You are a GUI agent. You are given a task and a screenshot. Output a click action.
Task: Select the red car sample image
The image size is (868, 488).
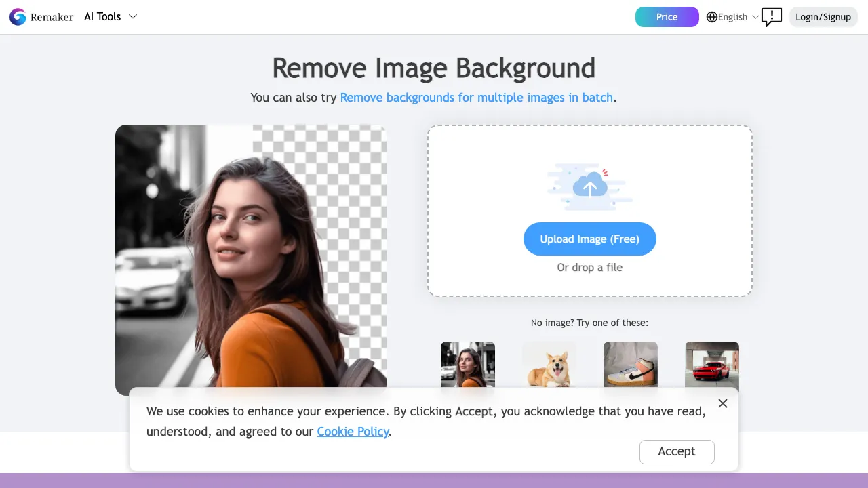coord(712,366)
